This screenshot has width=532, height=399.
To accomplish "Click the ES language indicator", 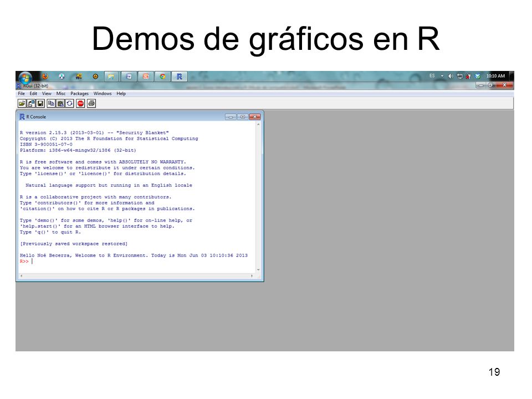I will click(x=432, y=76).
